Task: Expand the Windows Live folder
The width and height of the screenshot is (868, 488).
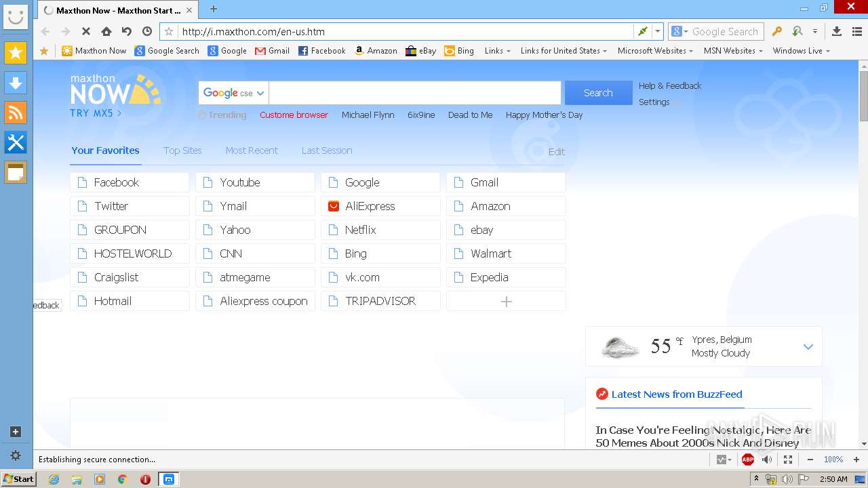Action: 801,51
